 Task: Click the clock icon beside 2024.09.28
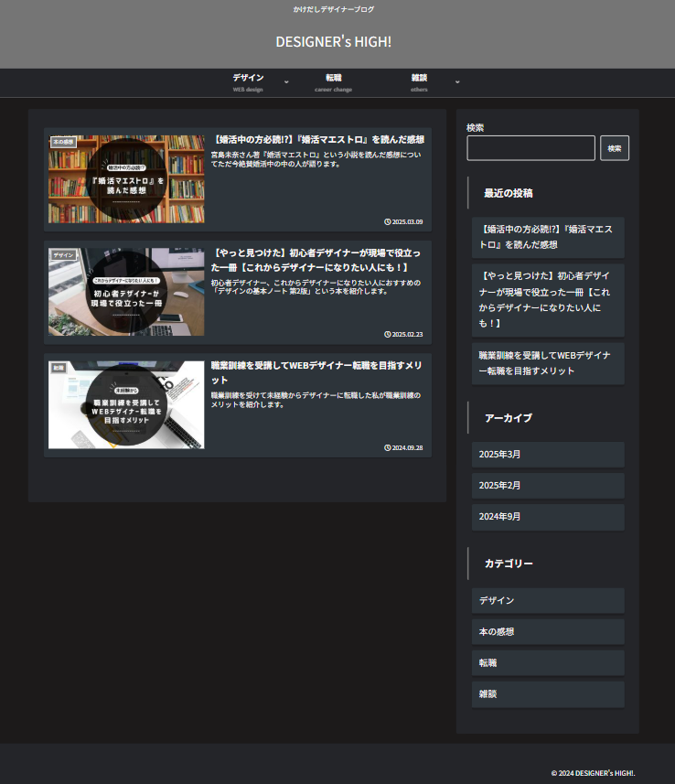pos(388,447)
